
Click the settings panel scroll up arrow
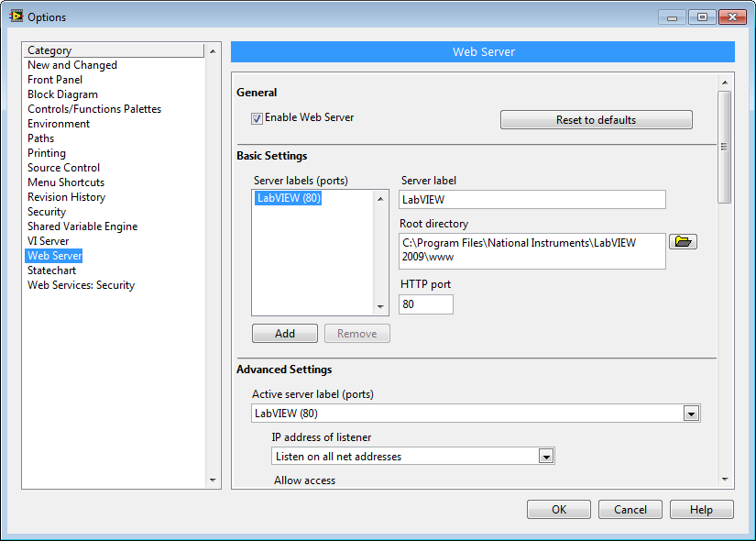(725, 83)
